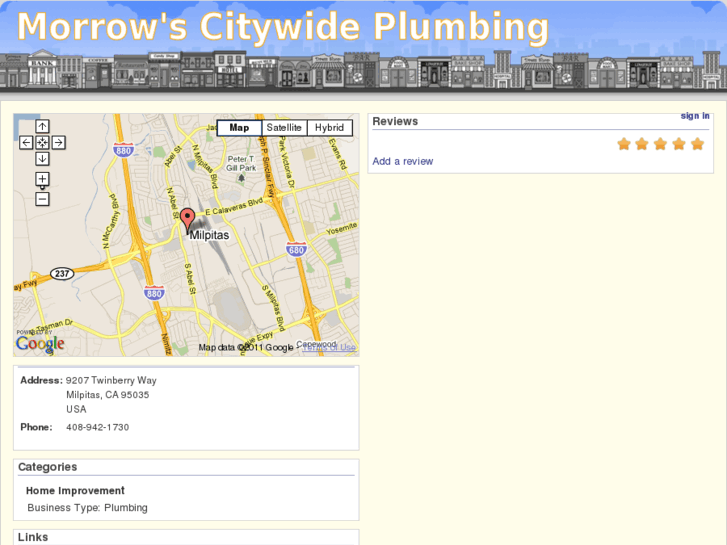Pan the map down with the arrow

click(42, 159)
